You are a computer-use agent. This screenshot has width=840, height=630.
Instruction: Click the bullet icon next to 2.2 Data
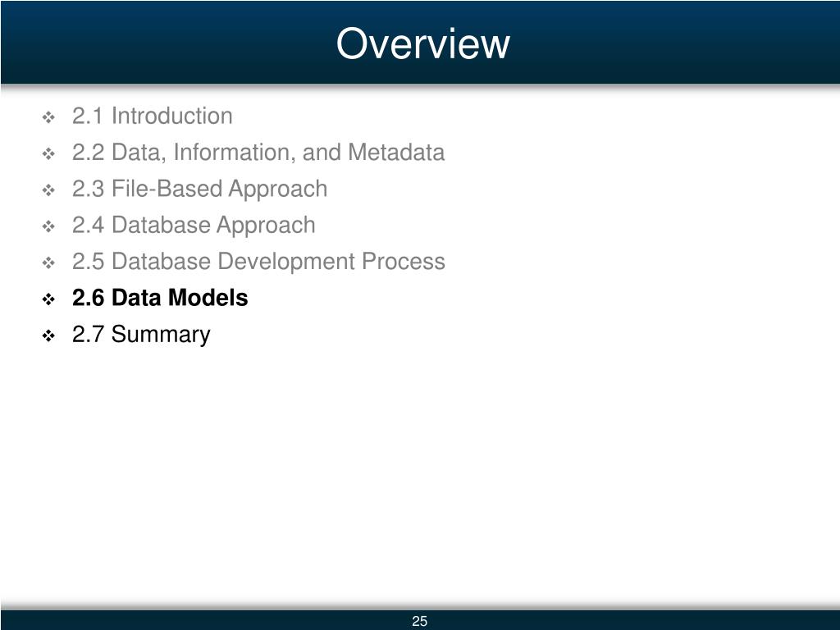pyautogui.click(x=48, y=153)
